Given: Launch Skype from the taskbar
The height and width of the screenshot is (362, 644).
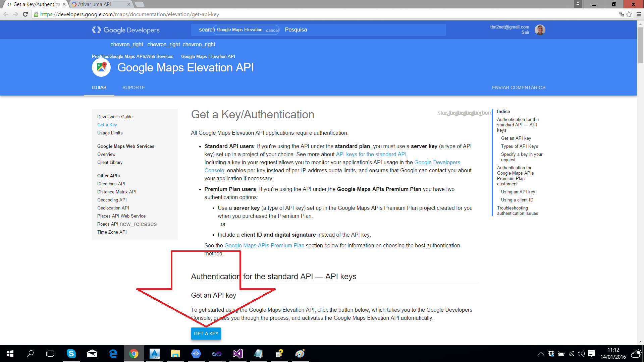Looking at the screenshot, I should pyautogui.click(x=71, y=354).
